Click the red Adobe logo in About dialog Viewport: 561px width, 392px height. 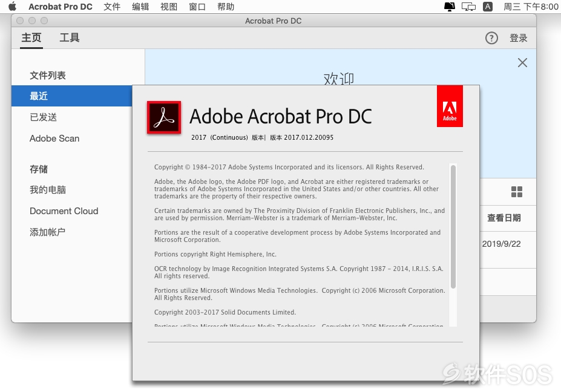point(450,106)
